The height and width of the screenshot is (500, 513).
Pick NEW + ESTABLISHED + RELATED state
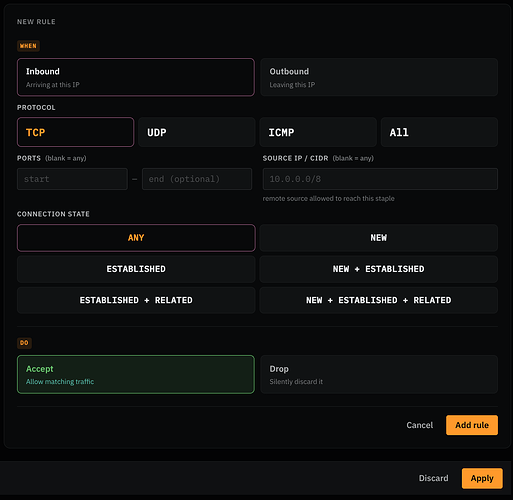click(x=379, y=300)
